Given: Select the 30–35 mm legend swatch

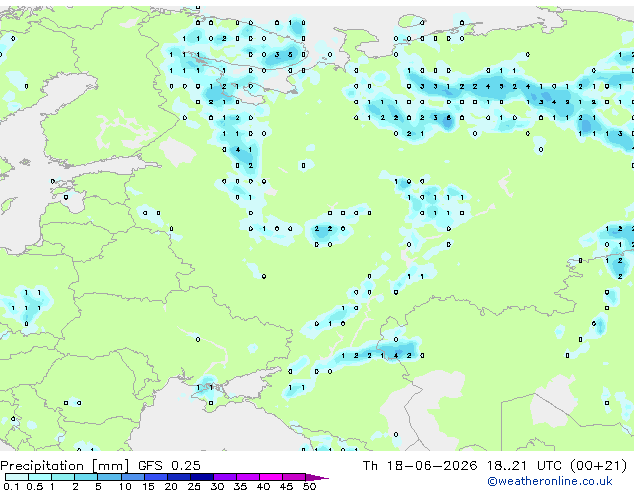Looking at the screenshot, I should (x=224, y=477).
